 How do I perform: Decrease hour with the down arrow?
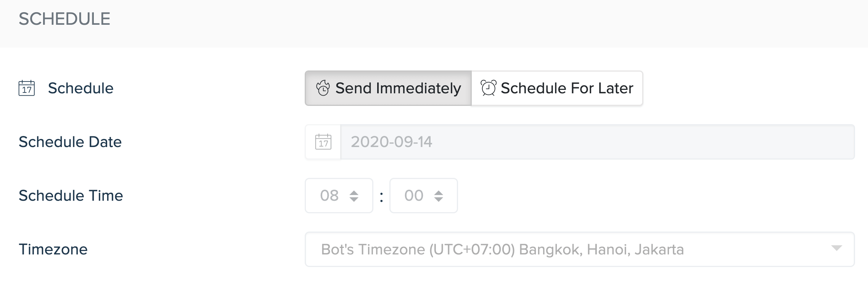pyautogui.click(x=354, y=199)
